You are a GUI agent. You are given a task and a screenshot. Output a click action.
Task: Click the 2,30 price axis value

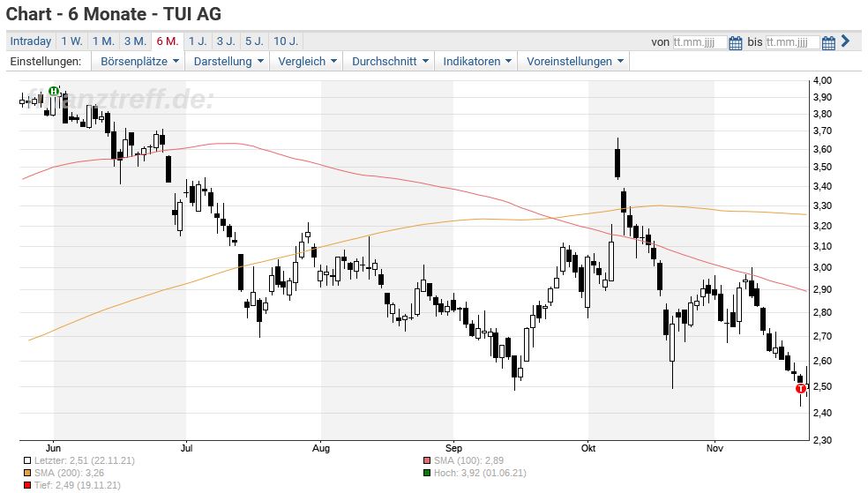coord(823,440)
